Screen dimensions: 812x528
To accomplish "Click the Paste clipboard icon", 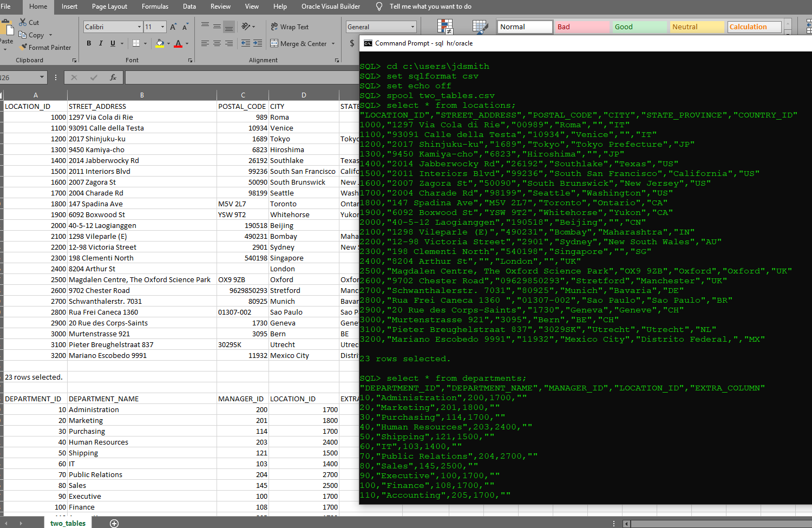I will coord(6,27).
